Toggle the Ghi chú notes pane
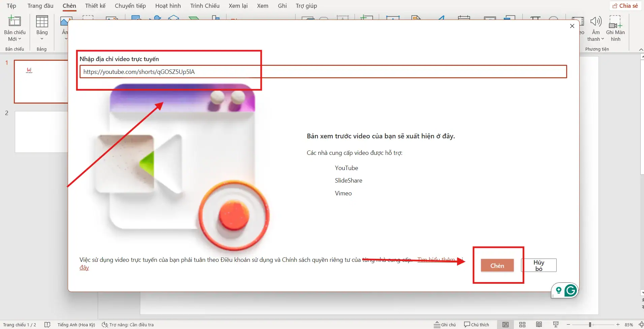Image resolution: width=644 pixels, height=329 pixels. point(445,324)
